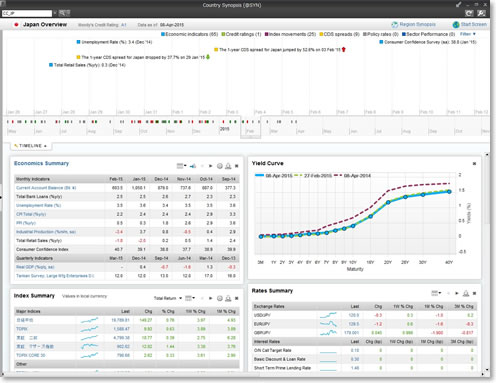Click the Start Screen globe icon
498x383 pixels.
coord(456,25)
